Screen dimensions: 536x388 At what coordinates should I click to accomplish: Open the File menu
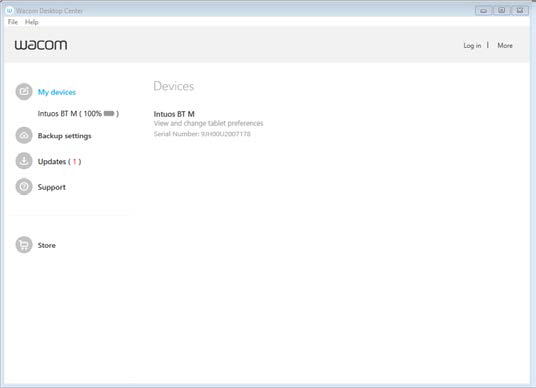click(x=13, y=22)
